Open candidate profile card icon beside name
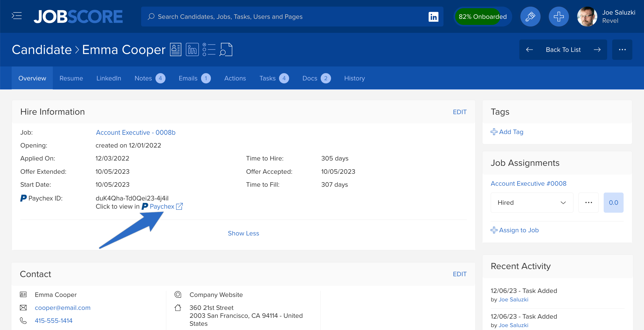644x330 pixels. click(176, 50)
